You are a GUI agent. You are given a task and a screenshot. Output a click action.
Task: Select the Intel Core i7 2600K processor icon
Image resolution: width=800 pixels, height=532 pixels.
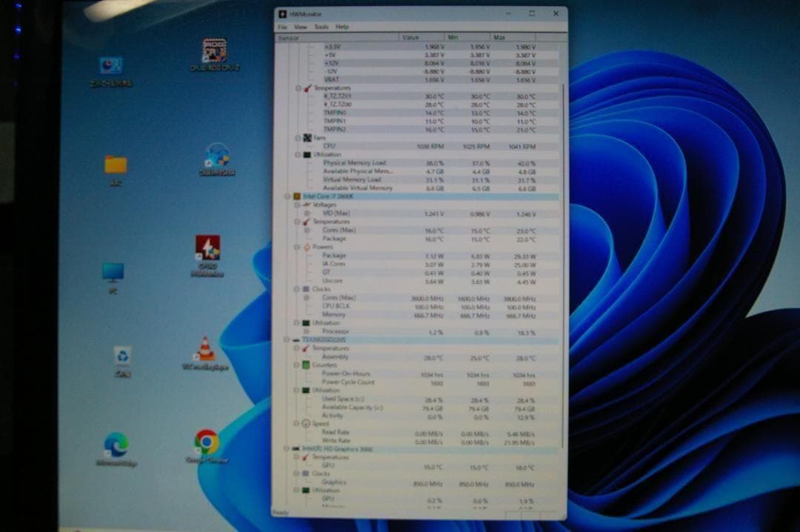click(299, 196)
